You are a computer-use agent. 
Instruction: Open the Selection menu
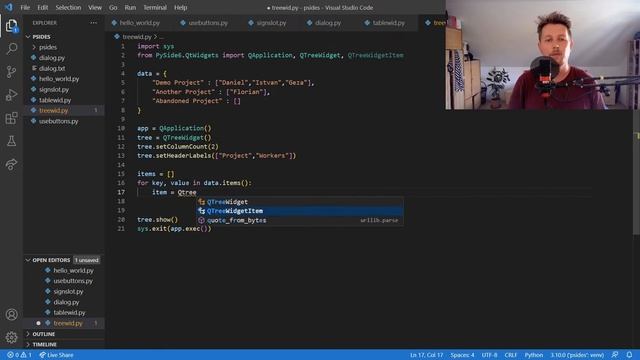click(68, 7)
